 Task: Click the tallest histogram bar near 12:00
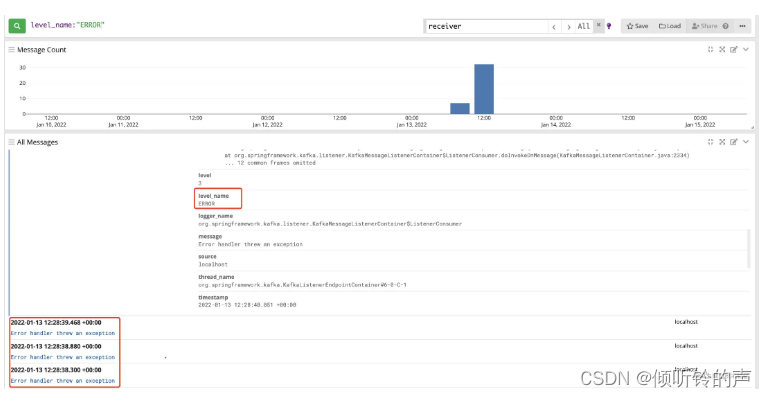tap(484, 89)
